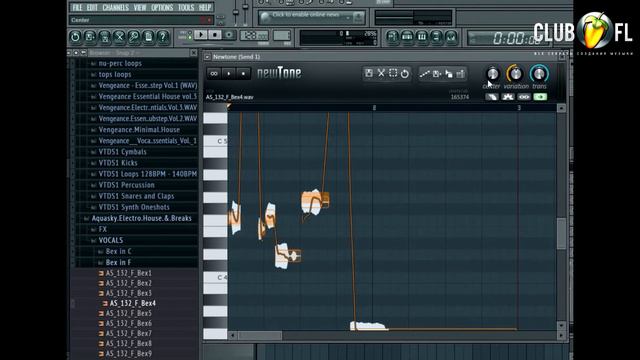
Task: Click Newtone save-as export icon
Action: (436, 74)
